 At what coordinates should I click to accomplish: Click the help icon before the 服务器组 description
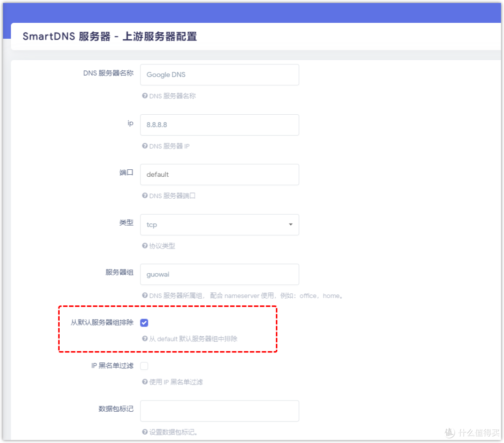coord(144,296)
